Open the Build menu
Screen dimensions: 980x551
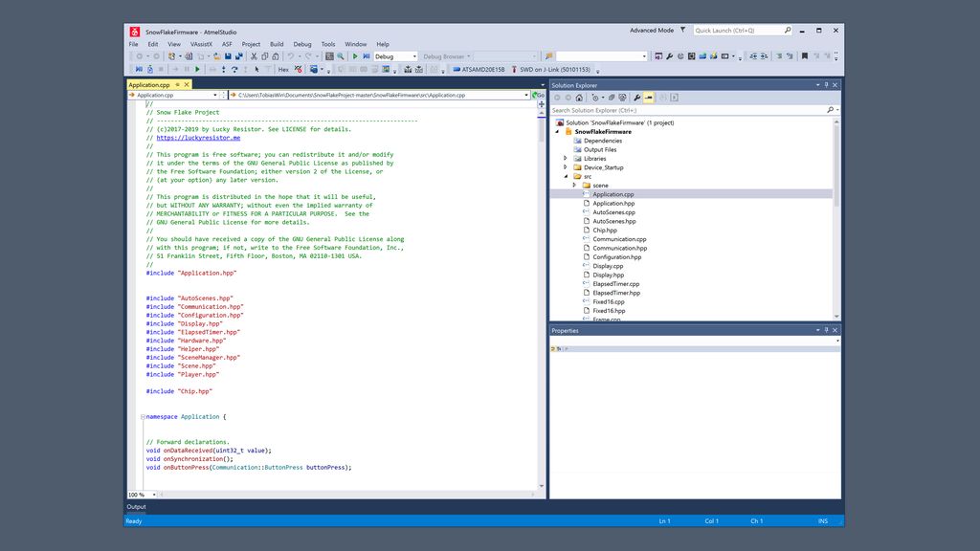pyautogui.click(x=277, y=44)
